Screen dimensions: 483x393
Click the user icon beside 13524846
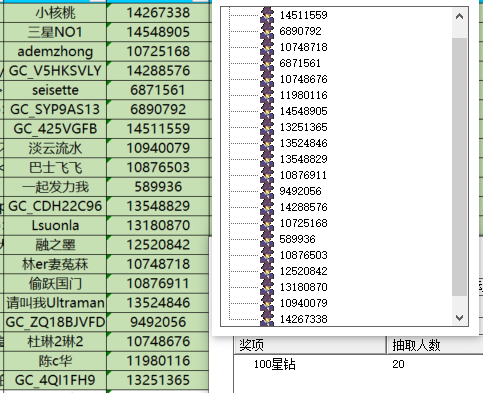pos(267,143)
